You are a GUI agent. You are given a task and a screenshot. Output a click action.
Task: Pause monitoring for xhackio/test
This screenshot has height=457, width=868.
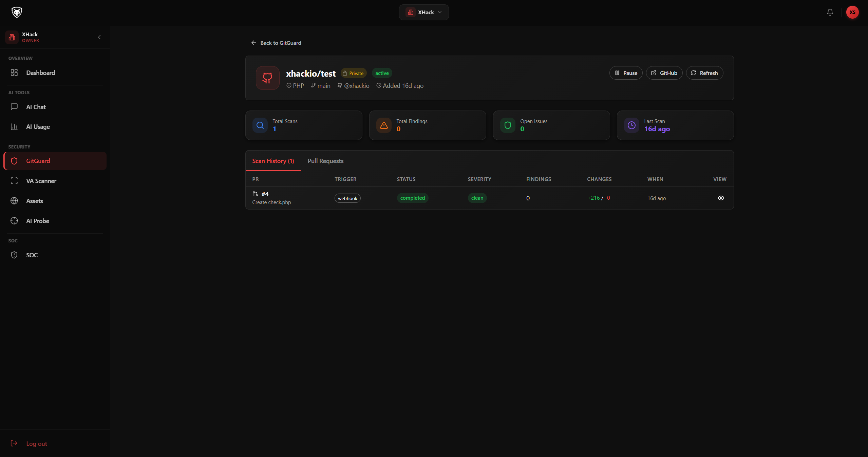click(626, 73)
